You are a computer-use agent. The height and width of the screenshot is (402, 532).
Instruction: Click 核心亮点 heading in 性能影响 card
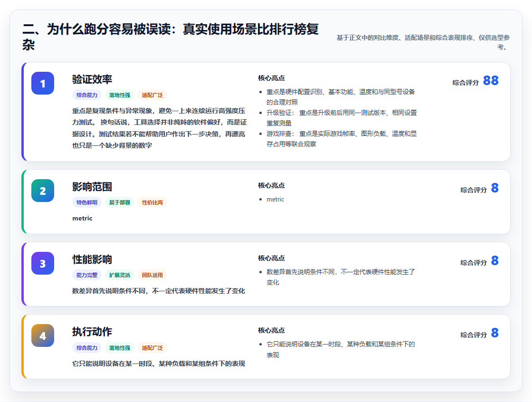[x=271, y=258]
